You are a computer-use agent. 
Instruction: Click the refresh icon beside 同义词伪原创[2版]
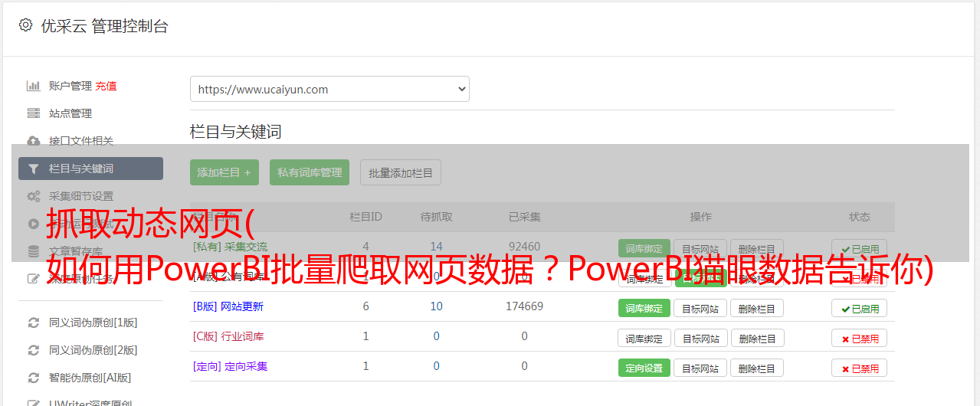coord(34,350)
